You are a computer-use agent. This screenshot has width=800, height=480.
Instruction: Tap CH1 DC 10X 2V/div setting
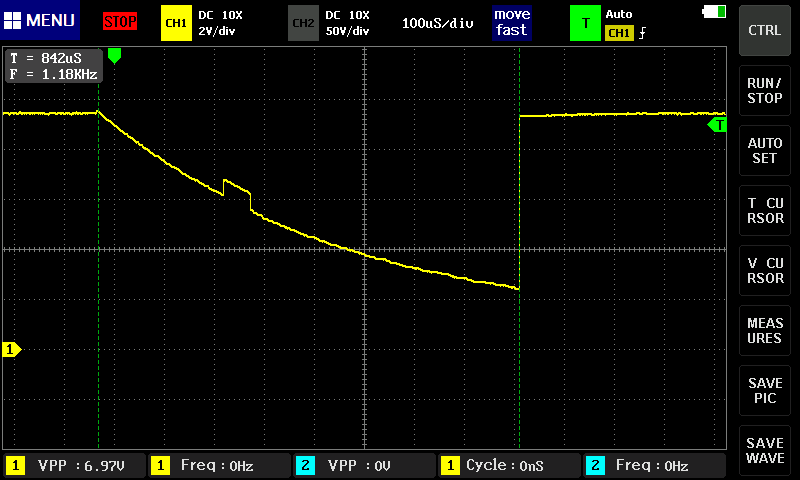tap(220, 23)
